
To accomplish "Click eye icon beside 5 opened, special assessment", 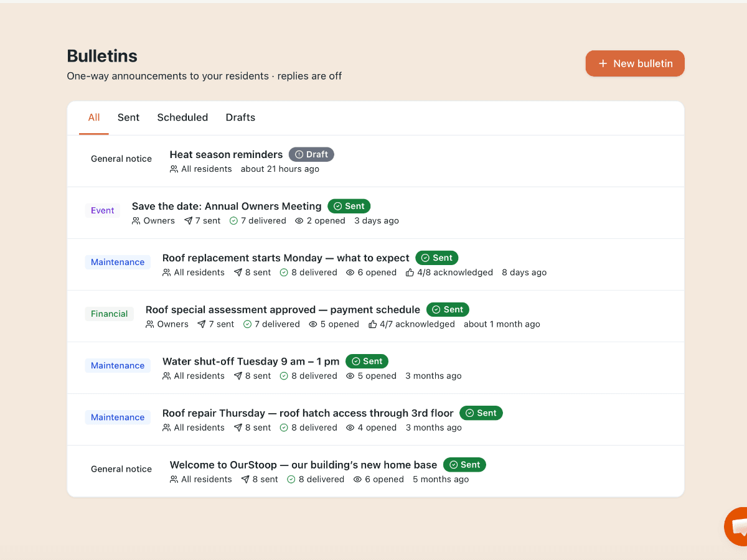I will pyautogui.click(x=314, y=324).
